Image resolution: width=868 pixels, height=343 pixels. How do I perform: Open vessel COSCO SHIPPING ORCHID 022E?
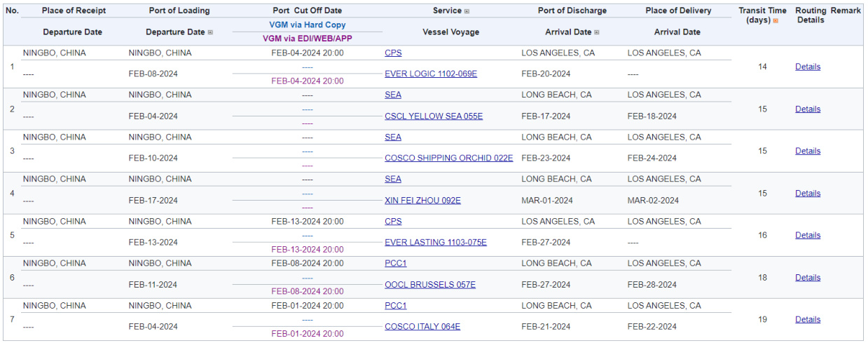coord(448,159)
